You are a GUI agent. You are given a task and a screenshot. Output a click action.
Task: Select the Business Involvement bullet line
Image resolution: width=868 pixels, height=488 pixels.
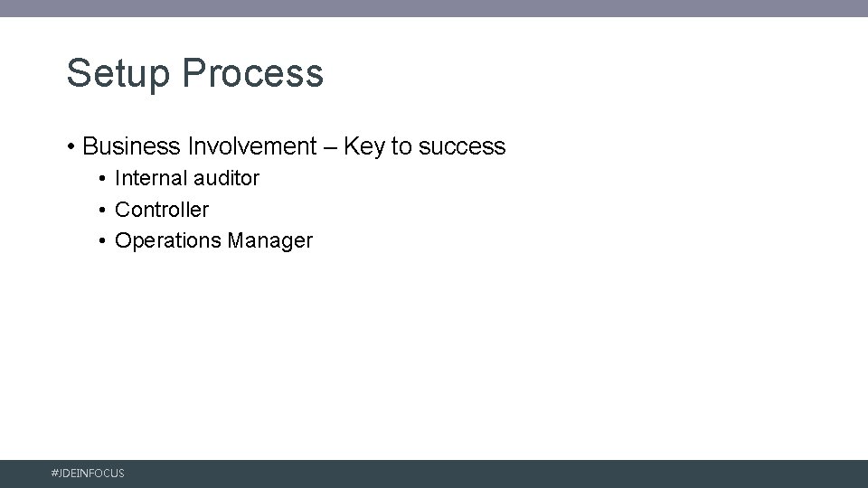point(293,146)
